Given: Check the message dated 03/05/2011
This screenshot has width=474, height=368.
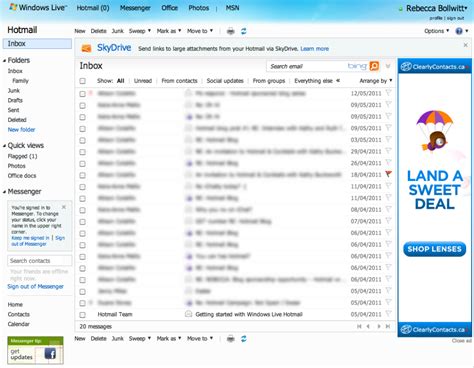Looking at the screenshot, I should click(83, 141).
